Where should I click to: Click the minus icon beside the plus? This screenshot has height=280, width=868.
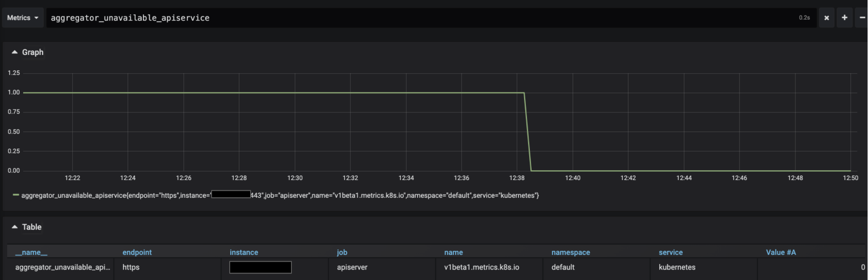tap(862, 18)
